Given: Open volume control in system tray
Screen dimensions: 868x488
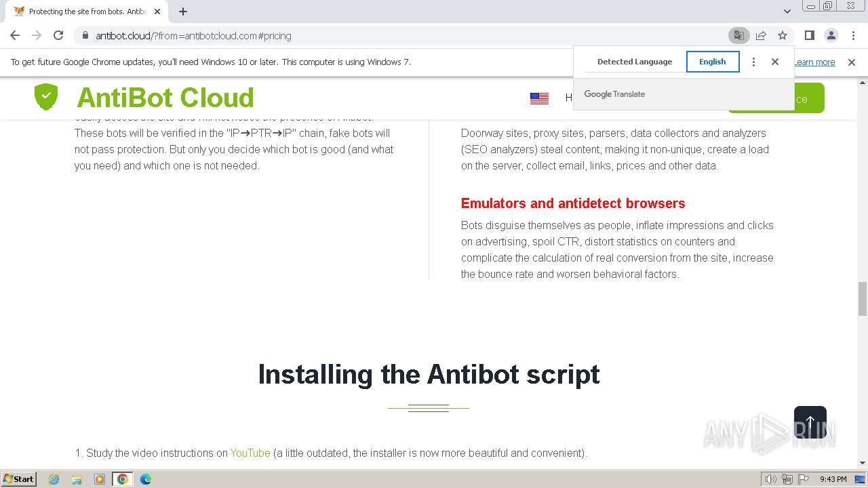Looking at the screenshot, I should (771, 479).
